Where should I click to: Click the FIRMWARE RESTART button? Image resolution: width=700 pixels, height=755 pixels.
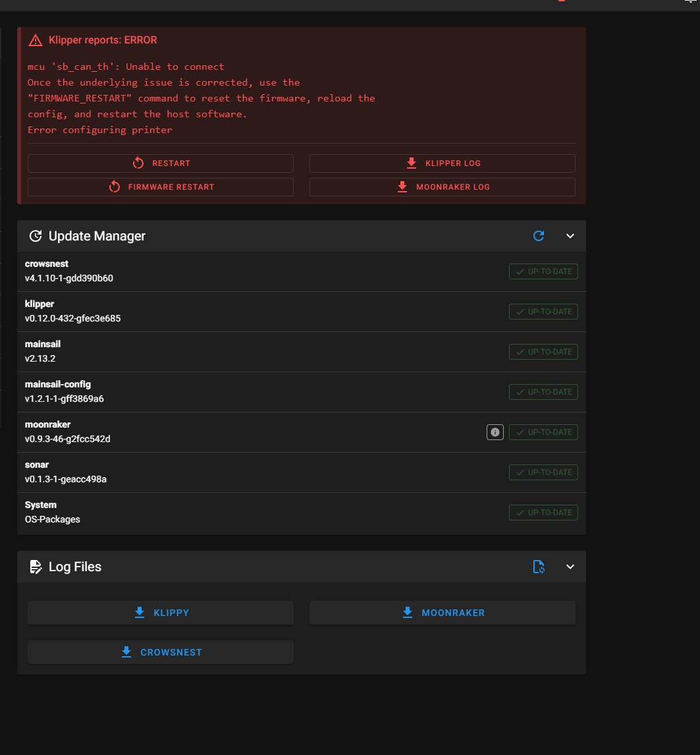160,187
